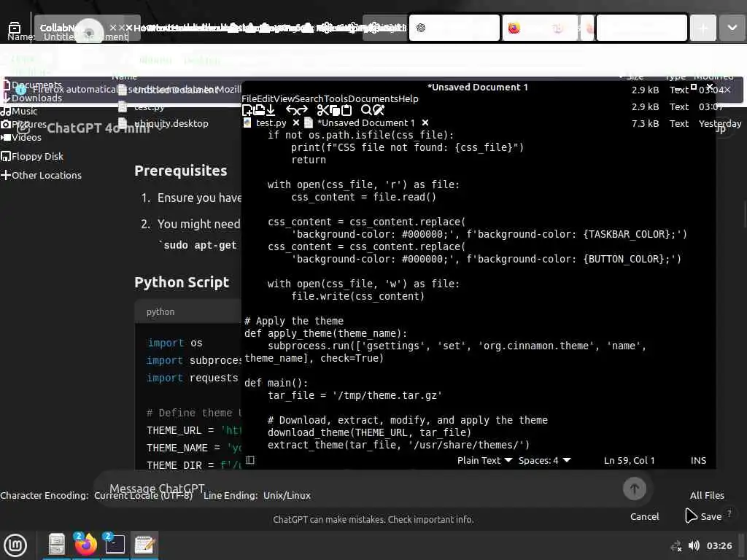Open the Plain Text language dropdown
The height and width of the screenshot is (560, 747).
[484, 461]
